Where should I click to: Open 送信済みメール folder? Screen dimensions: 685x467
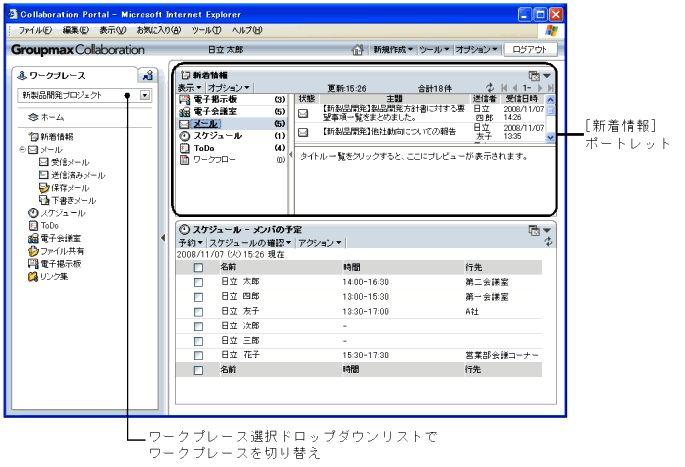72,175
